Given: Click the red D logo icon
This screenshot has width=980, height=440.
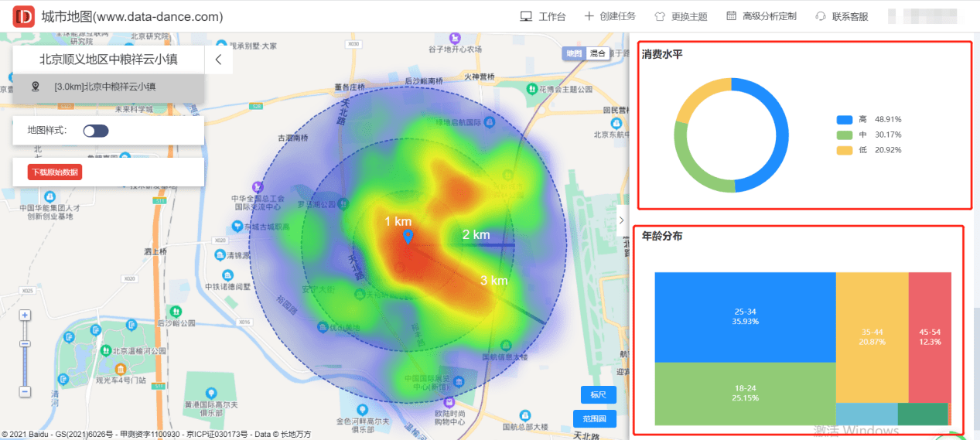Looking at the screenshot, I should click(x=23, y=15).
